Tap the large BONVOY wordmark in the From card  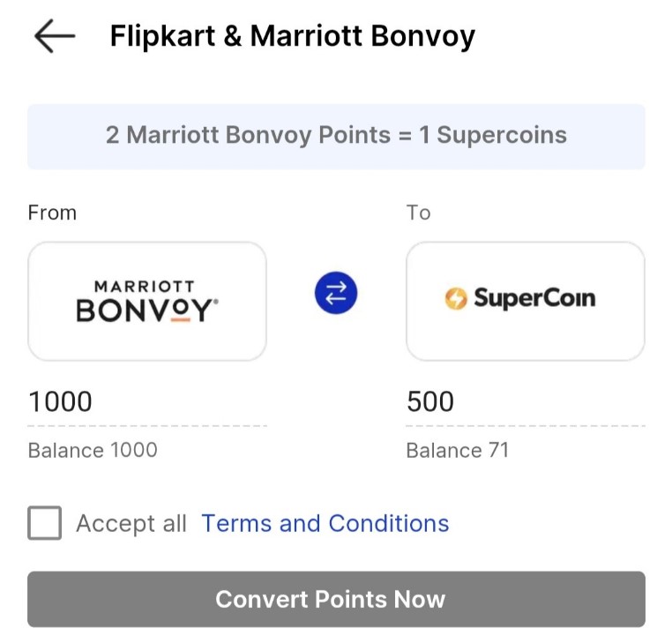click(146, 311)
